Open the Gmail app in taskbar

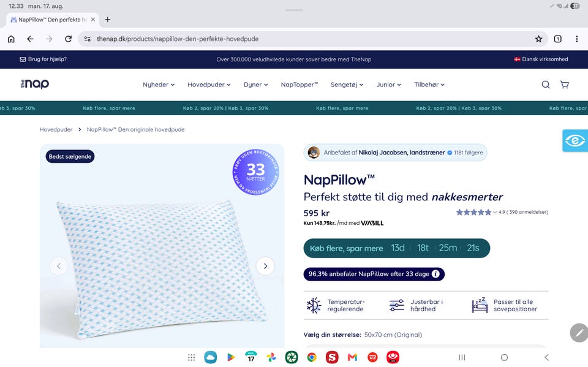pyautogui.click(x=352, y=357)
